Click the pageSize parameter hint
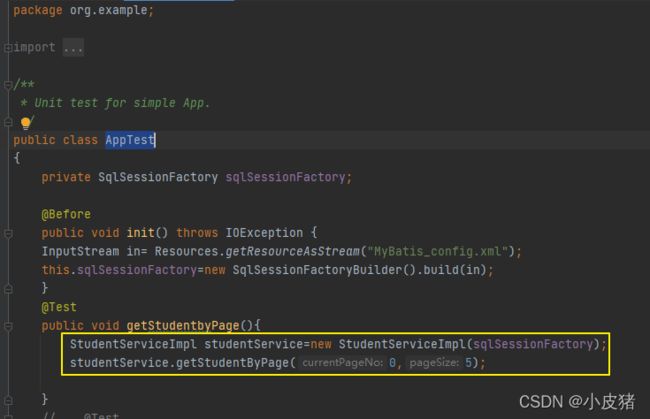The image size is (650, 419). pyautogui.click(x=434, y=363)
